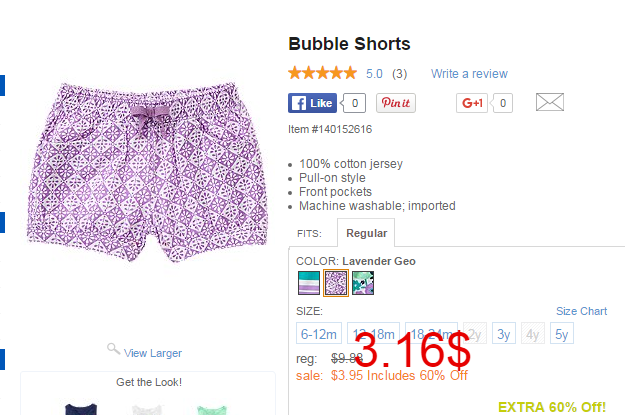This screenshot has width=625, height=415.
Task: Choose the teal striped color swatch
Action: click(309, 283)
